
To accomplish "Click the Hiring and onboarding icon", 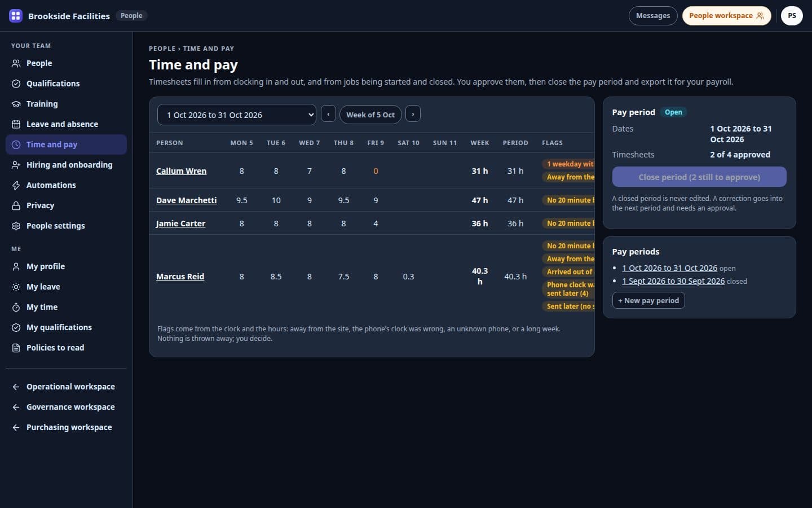I will [x=16, y=165].
